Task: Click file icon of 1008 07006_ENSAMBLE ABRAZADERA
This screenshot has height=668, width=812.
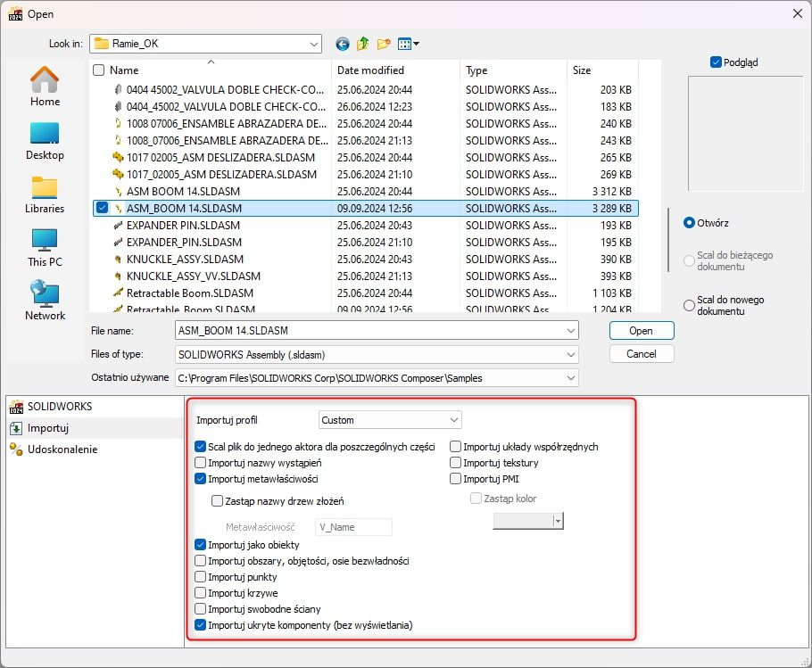Action: 118,124
